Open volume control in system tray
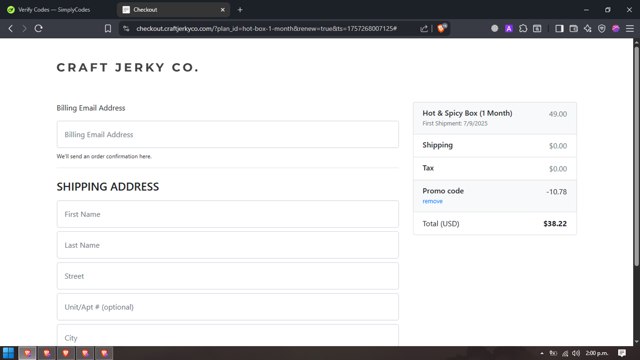The width and height of the screenshot is (640, 360). [576, 353]
